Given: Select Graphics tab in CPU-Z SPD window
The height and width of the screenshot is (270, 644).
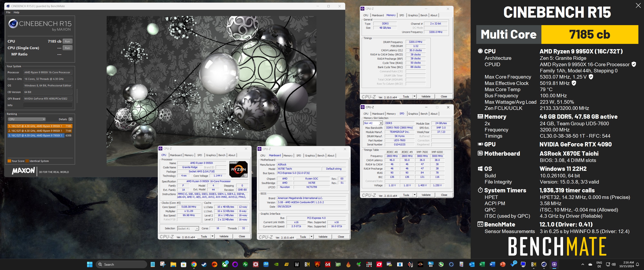Looking at the screenshot, I should click(413, 114).
